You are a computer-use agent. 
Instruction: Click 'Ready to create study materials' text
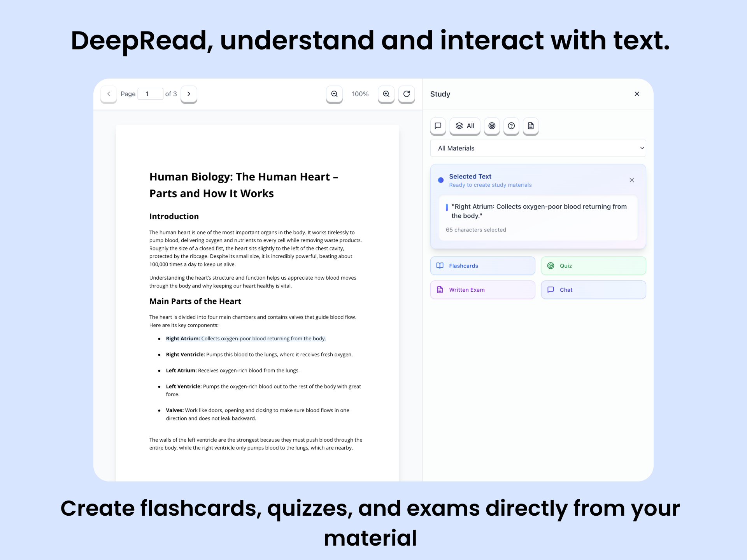pyautogui.click(x=490, y=185)
